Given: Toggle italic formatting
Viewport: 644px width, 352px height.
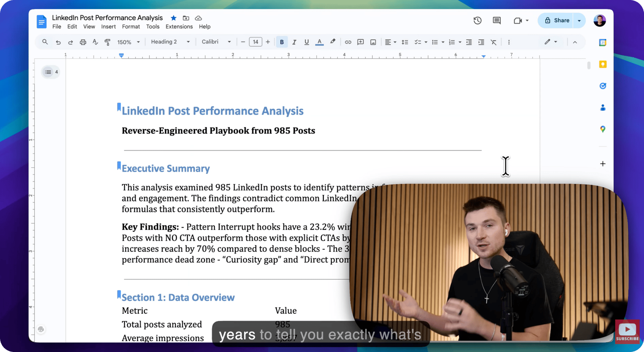Looking at the screenshot, I should (x=294, y=42).
